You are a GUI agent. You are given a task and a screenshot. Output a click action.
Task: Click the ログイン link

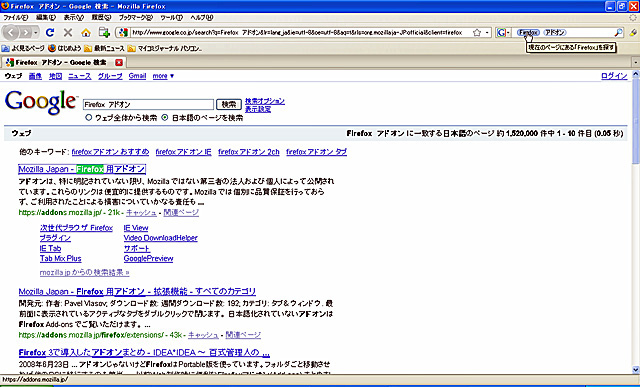click(x=614, y=76)
